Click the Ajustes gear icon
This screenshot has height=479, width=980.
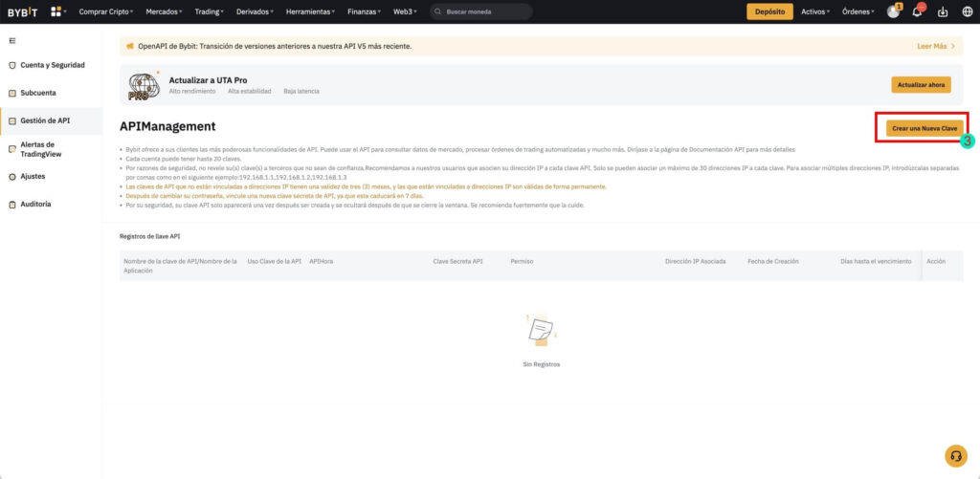(x=11, y=177)
